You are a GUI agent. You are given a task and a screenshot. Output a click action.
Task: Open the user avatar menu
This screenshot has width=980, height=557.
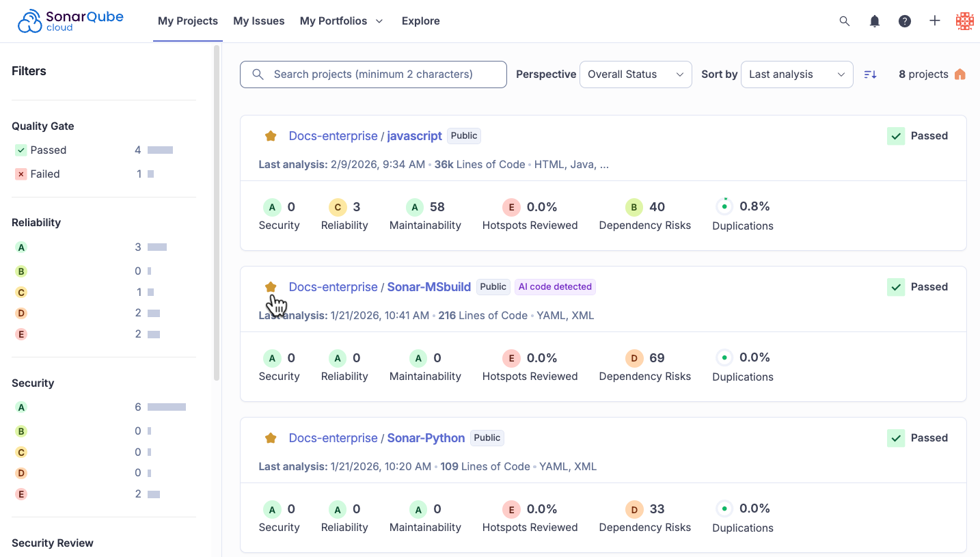pos(964,21)
